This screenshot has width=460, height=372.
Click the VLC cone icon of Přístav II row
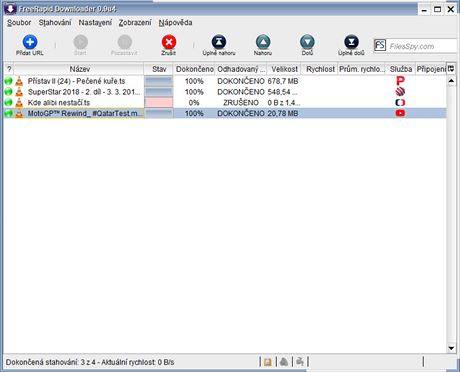(x=20, y=81)
